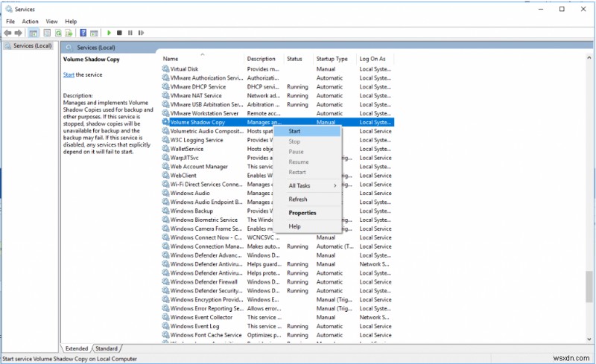Image resolution: width=596 pixels, height=364 pixels.
Task: Select the Windows Error Reporting Service row
Action: [x=277, y=308]
